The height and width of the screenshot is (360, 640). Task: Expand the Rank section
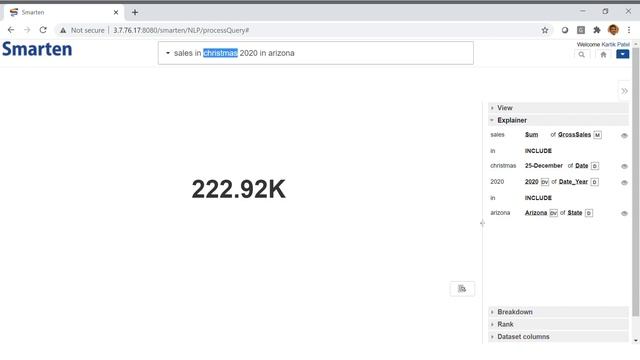coord(558,324)
